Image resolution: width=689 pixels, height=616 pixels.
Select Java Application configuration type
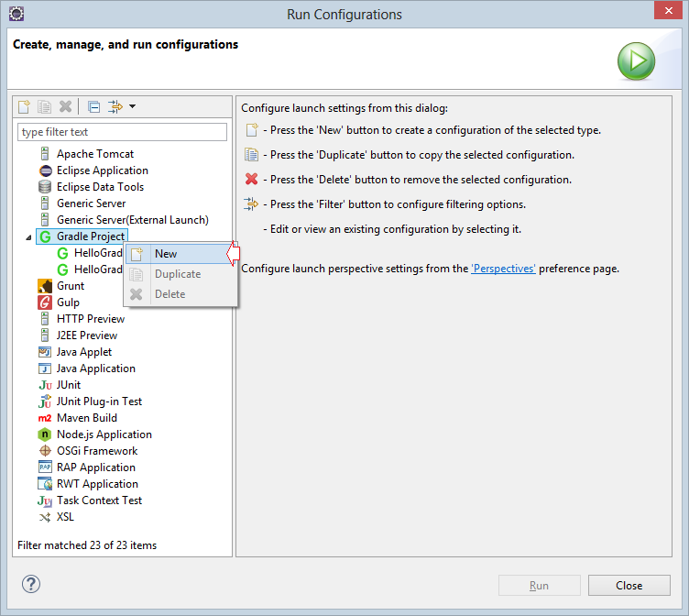(96, 368)
